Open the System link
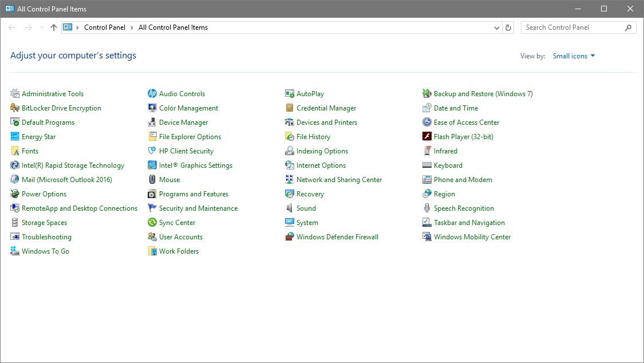 tap(307, 223)
